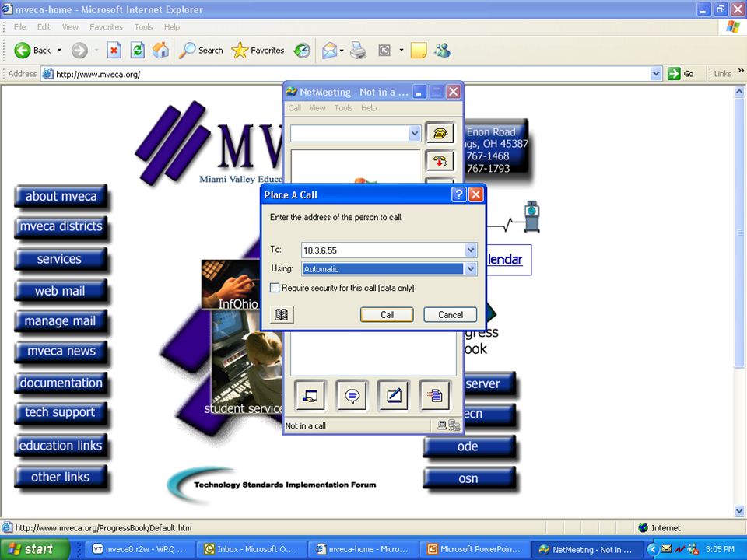Open the Windows Start button

tap(35, 549)
